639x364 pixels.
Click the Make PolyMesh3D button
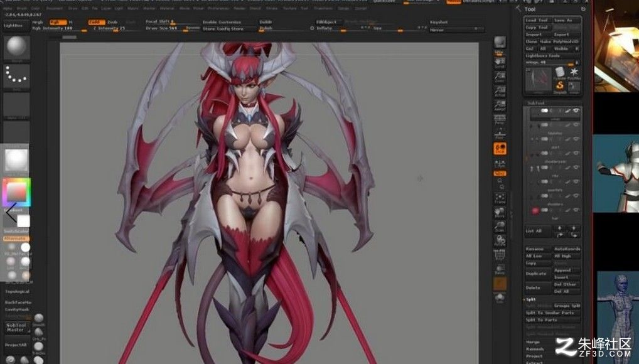point(559,41)
